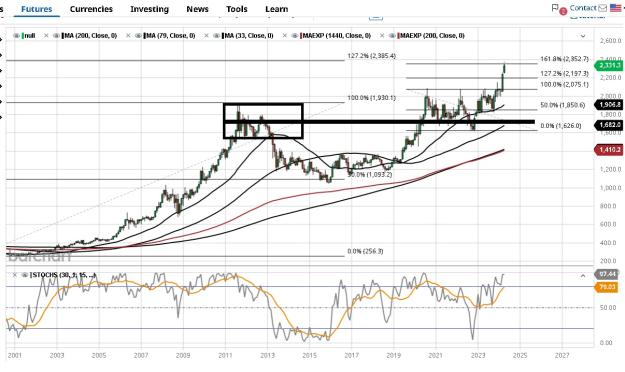625x372 pixels.
Task: Open the Learn menu
Action: point(277,9)
